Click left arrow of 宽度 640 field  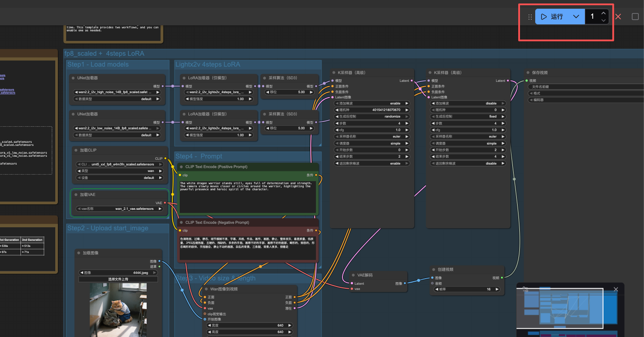[209, 325]
